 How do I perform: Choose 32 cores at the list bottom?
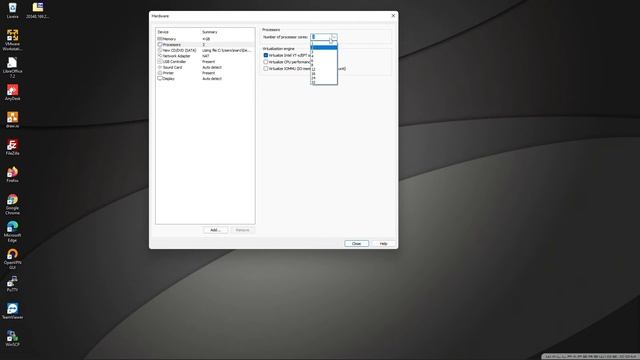[324, 83]
